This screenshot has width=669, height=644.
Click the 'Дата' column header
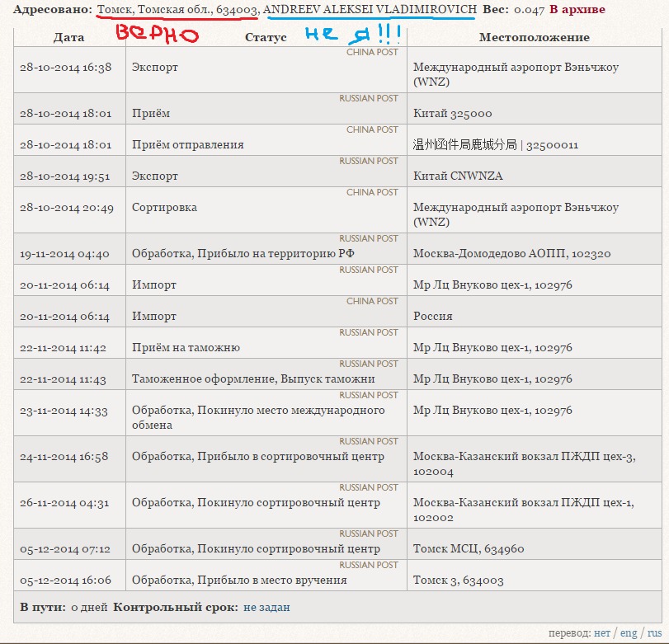[x=68, y=37]
